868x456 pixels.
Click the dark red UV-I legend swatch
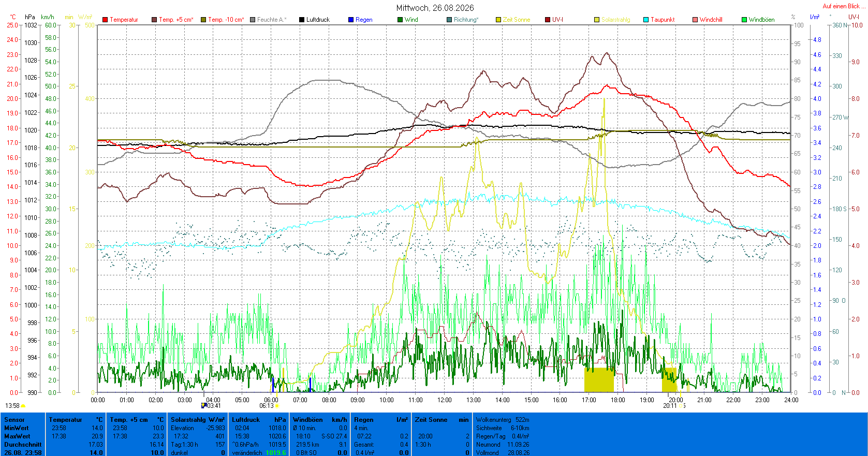pyautogui.click(x=548, y=20)
